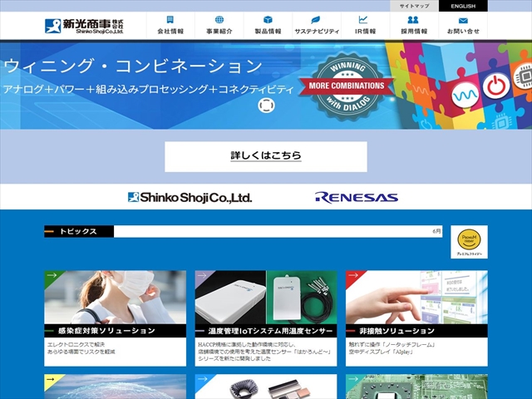This screenshot has height=399, width=532.
Task: Click the 新光商事 logo in the header
Action: tap(85, 26)
